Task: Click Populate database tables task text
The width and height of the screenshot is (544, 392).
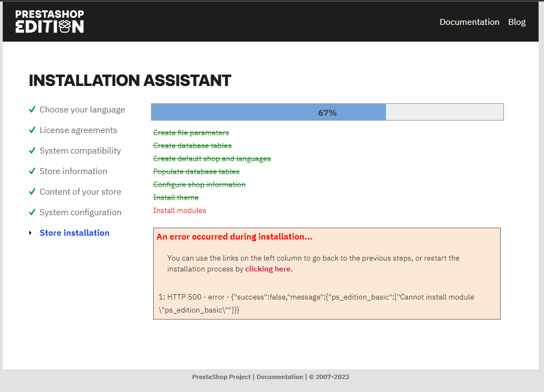Action: coord(196,171)
